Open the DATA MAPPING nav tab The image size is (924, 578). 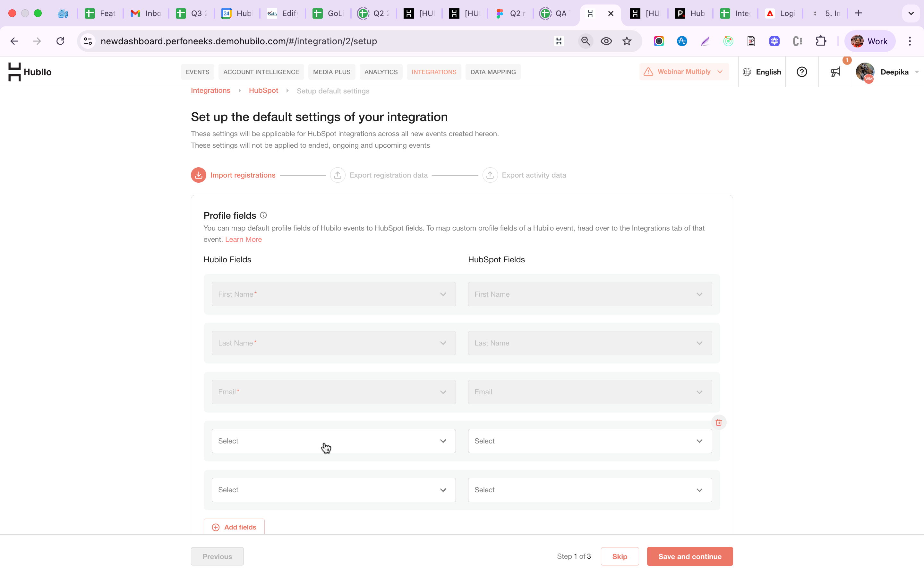pyautogui.click(x=493, y=72)
